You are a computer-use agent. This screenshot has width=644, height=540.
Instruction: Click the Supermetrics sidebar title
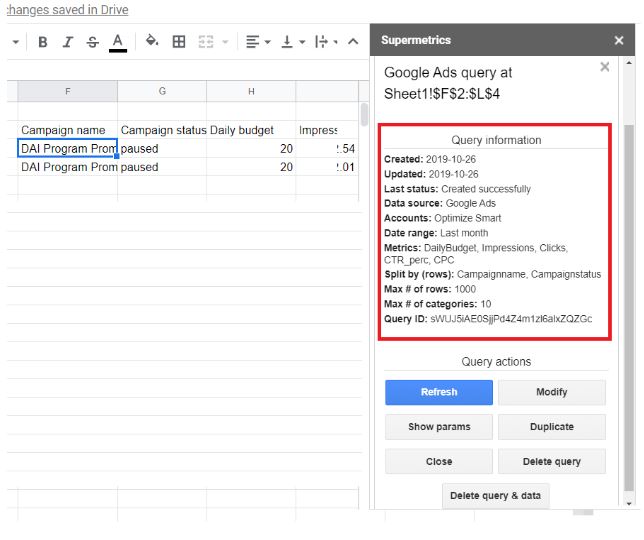click(x=416, y=40)
